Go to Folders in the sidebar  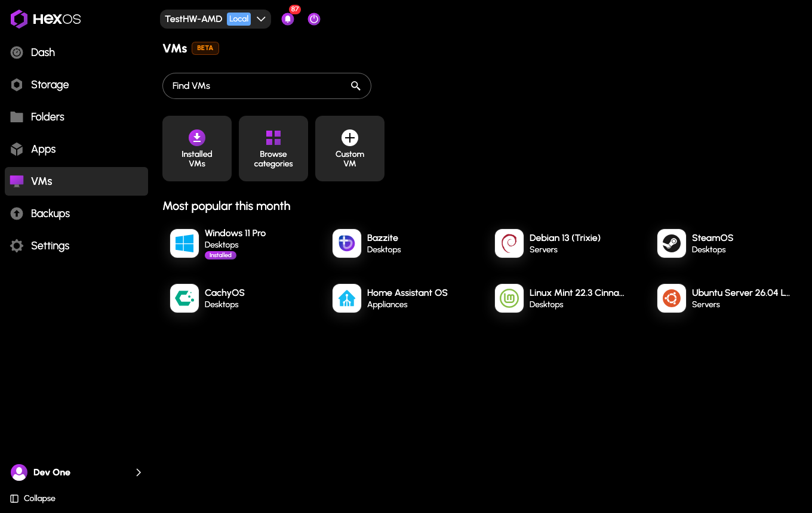point(76,117)
